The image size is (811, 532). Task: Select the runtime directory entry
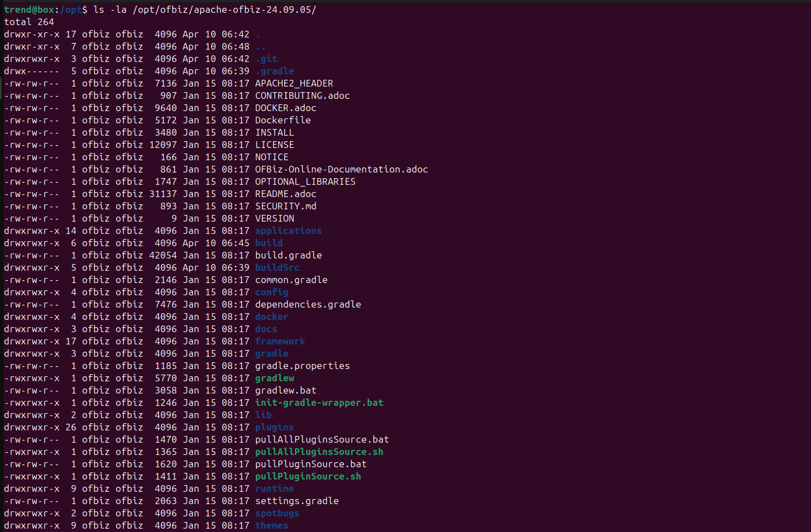click(x=274, y=488)
